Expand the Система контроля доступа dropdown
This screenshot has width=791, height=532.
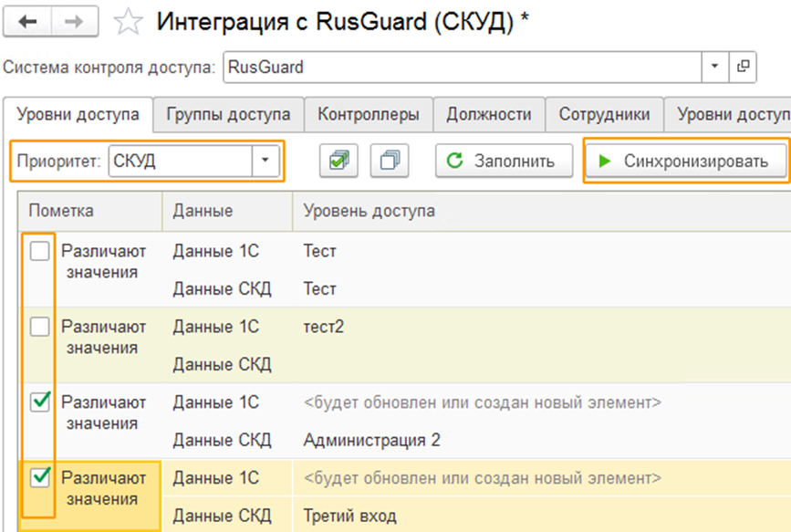(x=714, y=67)
